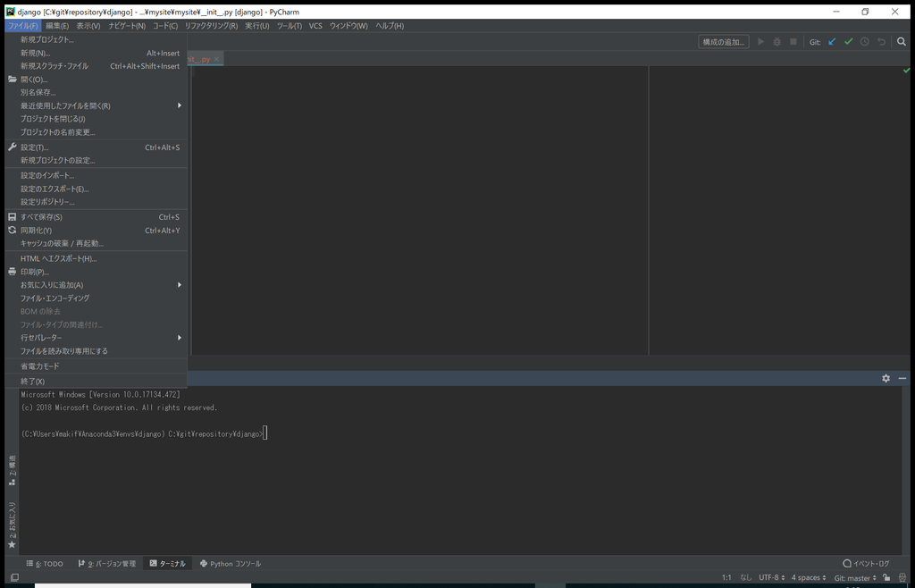
Task: Update project with the blue Git arrow
Action: point(832,42)
